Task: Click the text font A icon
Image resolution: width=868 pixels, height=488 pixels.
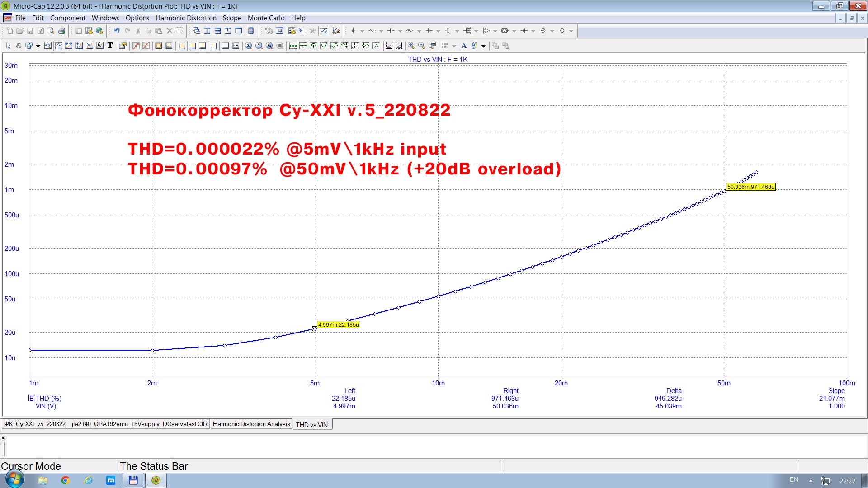Action: [x=464, y=46]
